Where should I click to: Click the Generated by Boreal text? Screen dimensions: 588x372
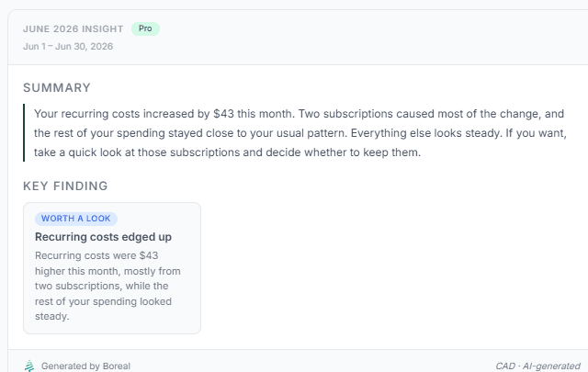click(85, 366)
